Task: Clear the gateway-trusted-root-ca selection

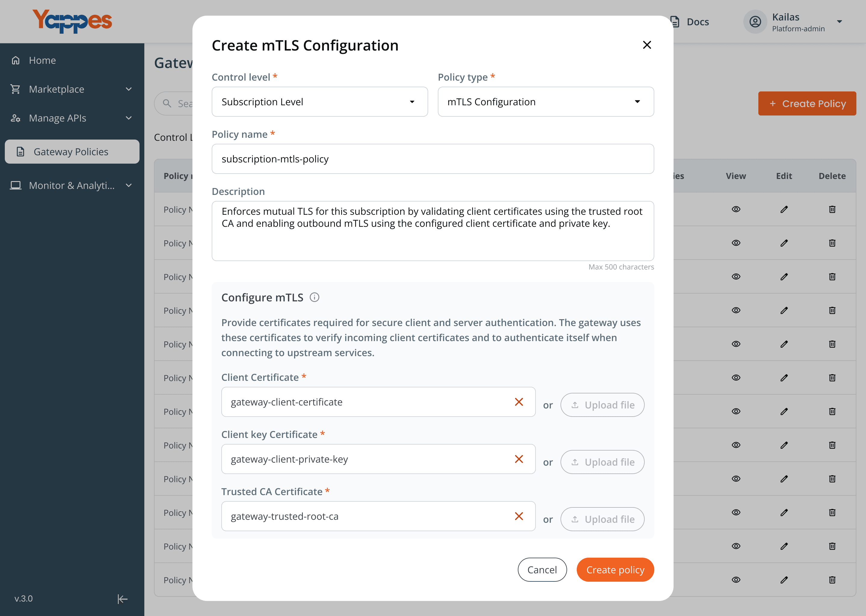Action: 519,516
